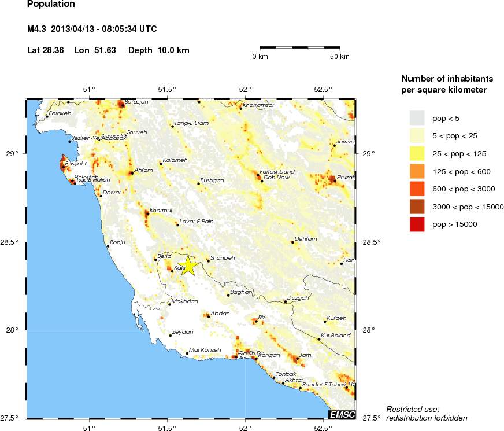Viewport: 504px width, 431px height.
Task: Select the Khormuj city dot marker
Action: tap(147, 214)
